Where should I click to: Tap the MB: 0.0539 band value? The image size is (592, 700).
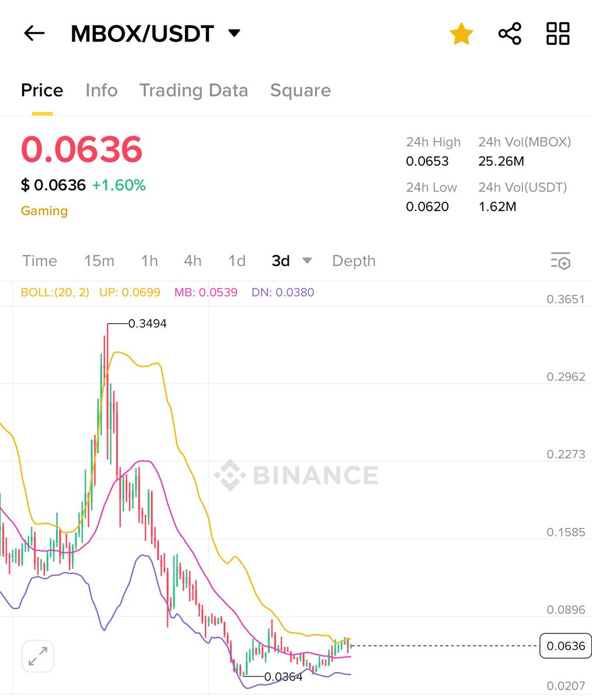tap(206, 292)
